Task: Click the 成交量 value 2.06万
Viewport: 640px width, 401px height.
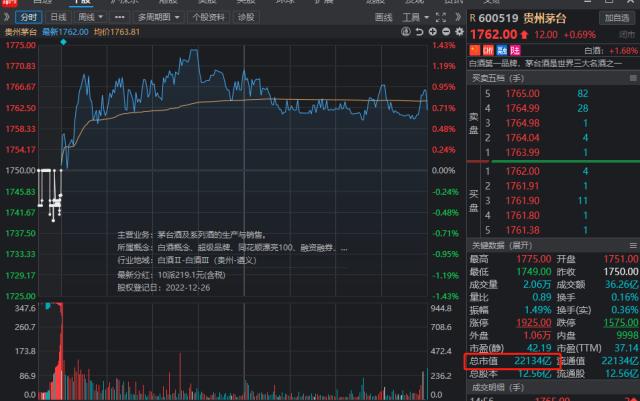Action: pos(537,285)
